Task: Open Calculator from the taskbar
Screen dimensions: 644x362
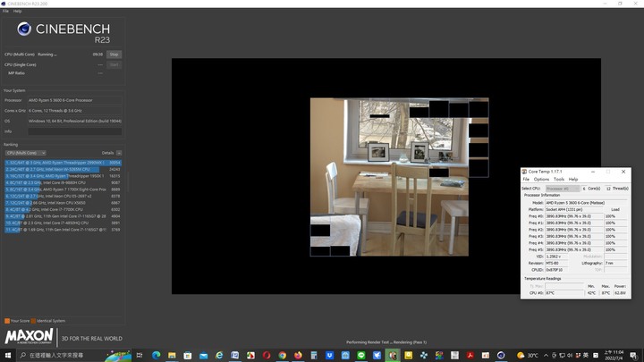Action: click(314, 355)
